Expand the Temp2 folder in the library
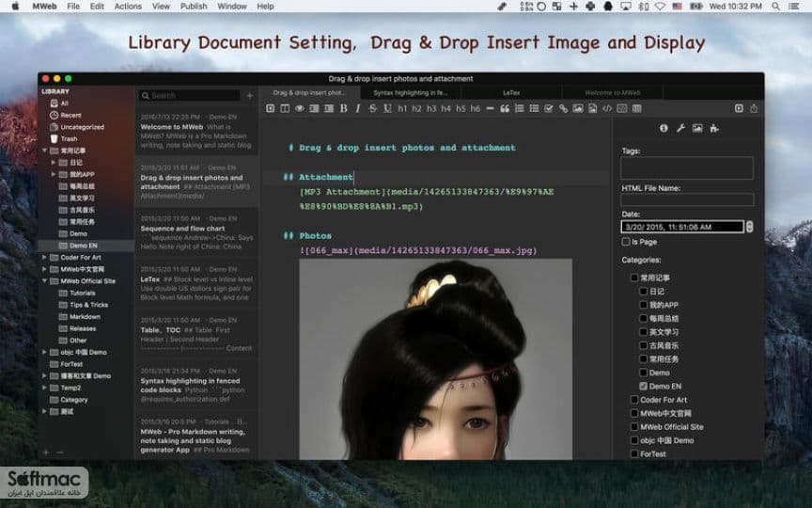Viewport: 812px width, 508px height. click(x=44, y=388)
